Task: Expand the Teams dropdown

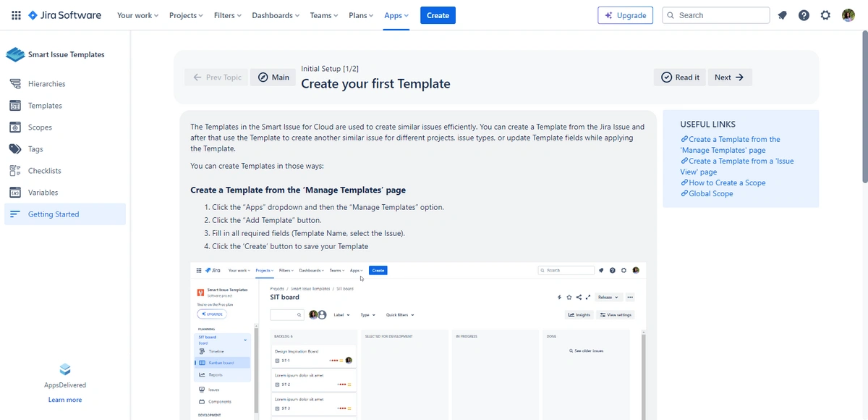Action: [x=325, y=15]
